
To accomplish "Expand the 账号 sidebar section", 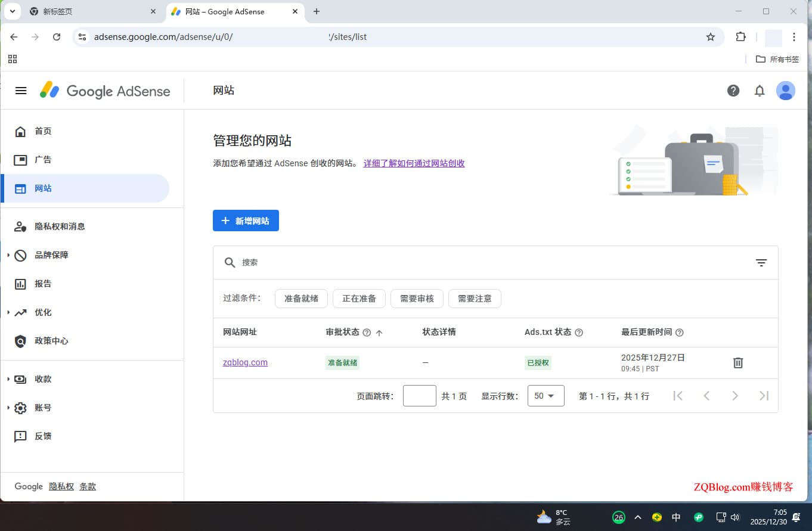I will [8, 408].
